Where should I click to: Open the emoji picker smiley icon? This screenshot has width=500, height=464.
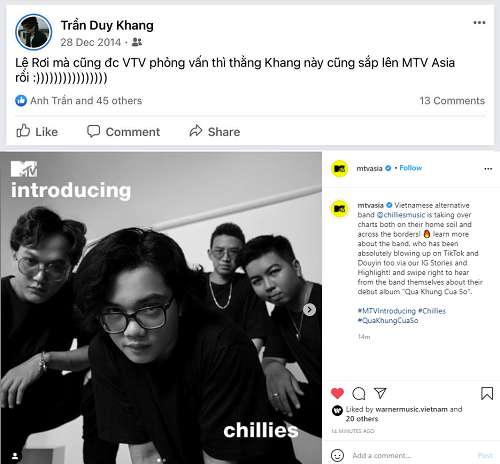pyautogui.click(x=337, y=455)
